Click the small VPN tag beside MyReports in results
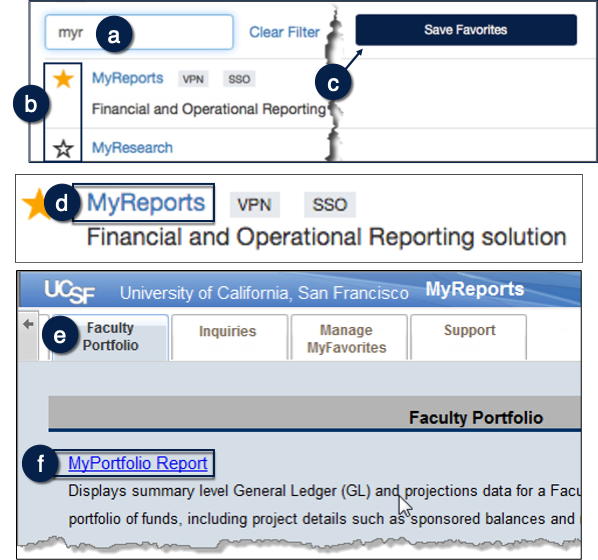 [x=193, y=79]
